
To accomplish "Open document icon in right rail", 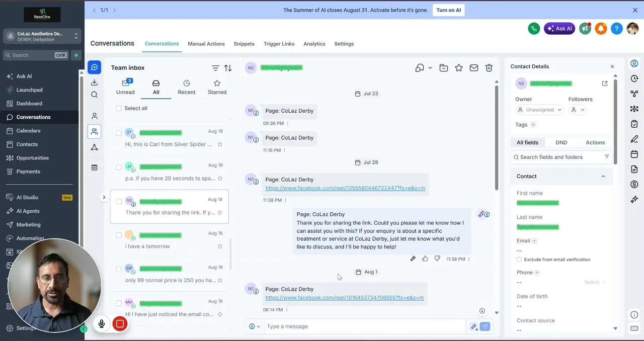I will click(x=634, y=169).
